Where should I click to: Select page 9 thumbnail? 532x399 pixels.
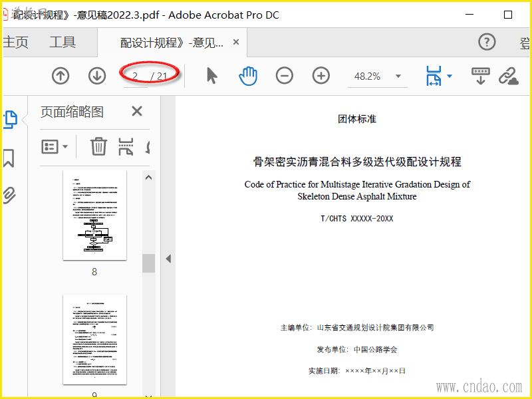[x=94, y=339]
